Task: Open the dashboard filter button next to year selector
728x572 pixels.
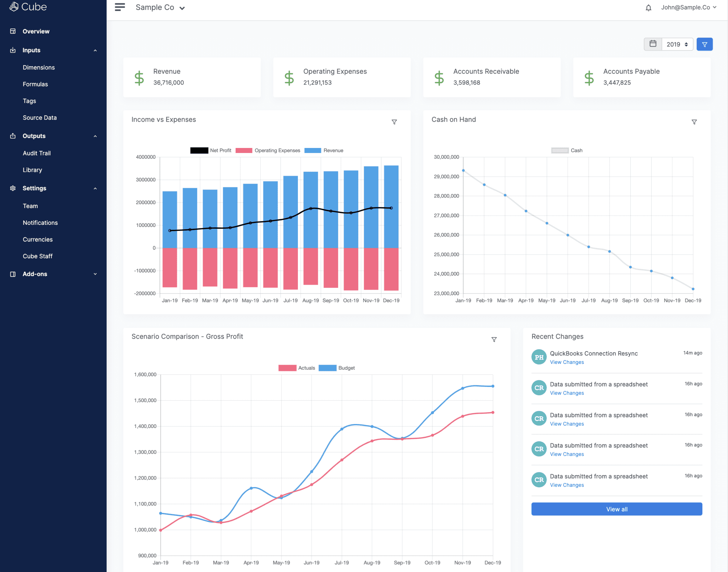Action: point(705,44)
